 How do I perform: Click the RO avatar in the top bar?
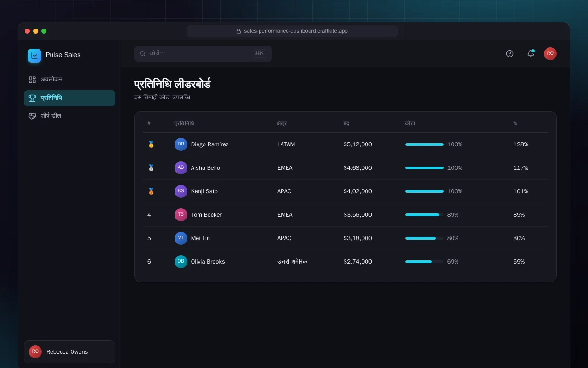[x=550, y=54]
